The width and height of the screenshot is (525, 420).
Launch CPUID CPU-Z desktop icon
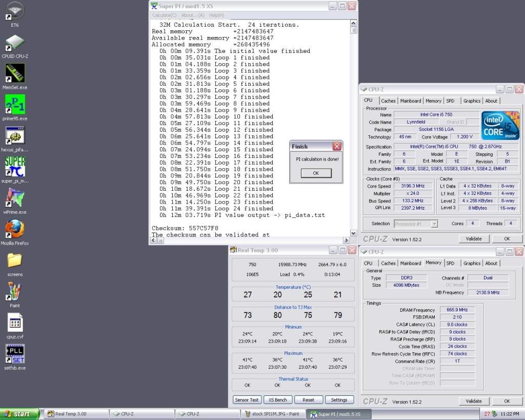pyautogui.click(x=15, y=45)
